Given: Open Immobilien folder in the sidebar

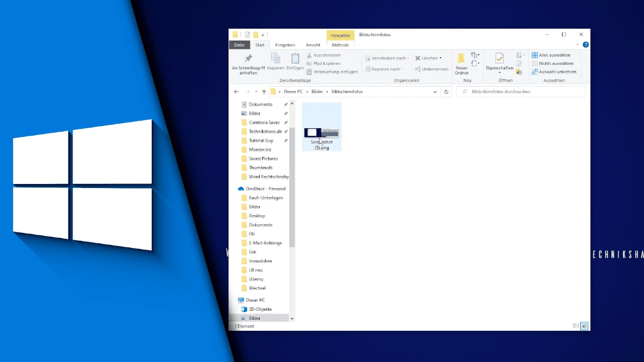Looking at the screenshot, I should click(x=260, y=261).
